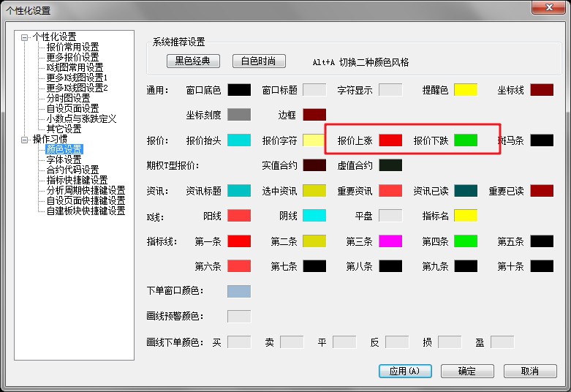Apply the 黑色经典 color preset
This screenshot has width=571, height=392.
tap(193, 61)
